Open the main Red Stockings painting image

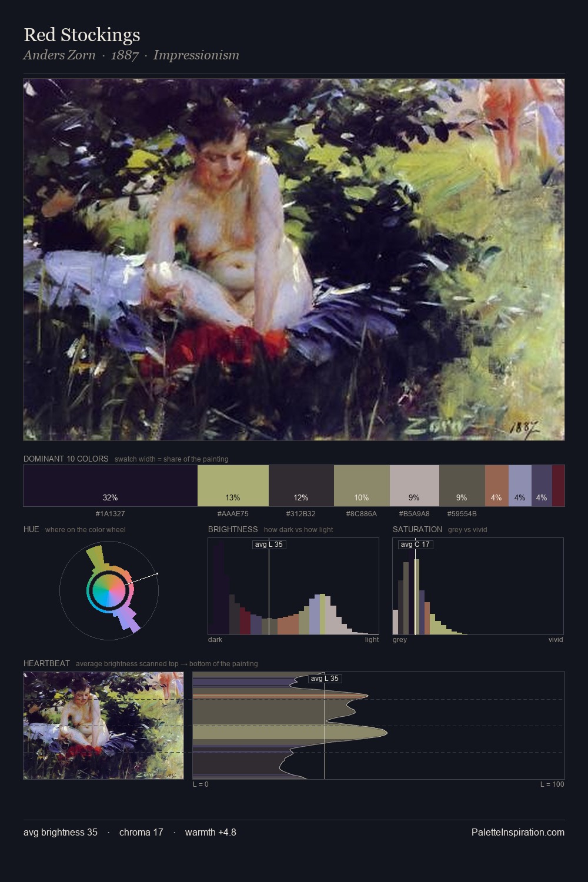(294, 260)
